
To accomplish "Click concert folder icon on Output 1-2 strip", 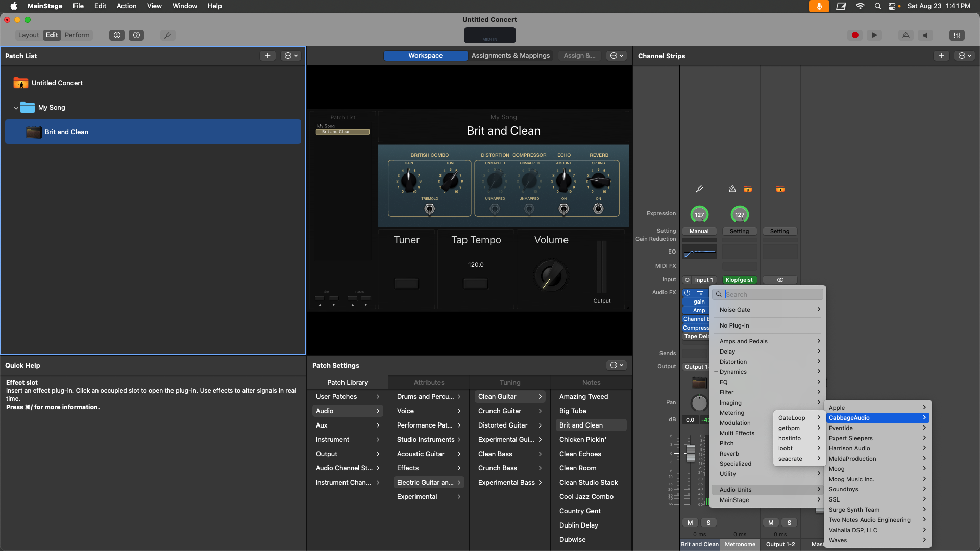I will (780, 189).
